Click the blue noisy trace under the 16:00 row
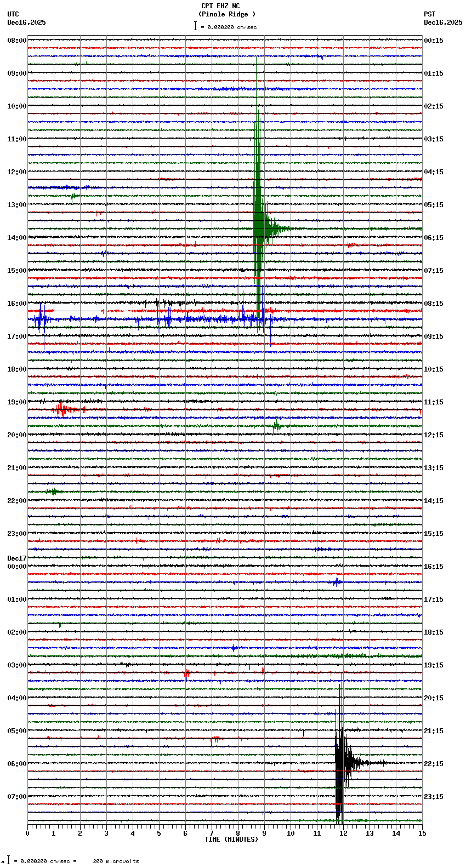Viewport: 466px width, 868px height. [225, 319]
